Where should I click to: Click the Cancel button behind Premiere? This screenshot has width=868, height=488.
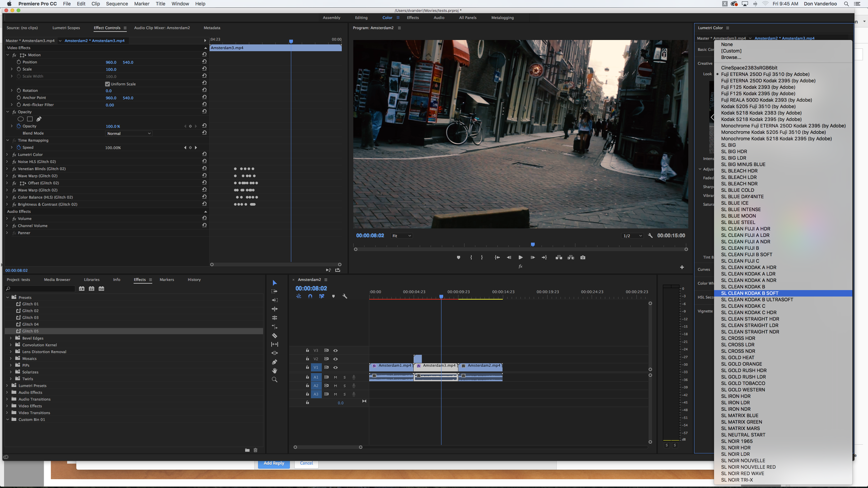[307, 463]
